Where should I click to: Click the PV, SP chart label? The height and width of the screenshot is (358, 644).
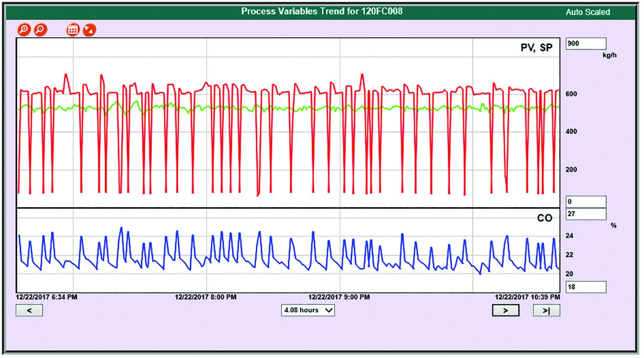[x=536, y=48]
